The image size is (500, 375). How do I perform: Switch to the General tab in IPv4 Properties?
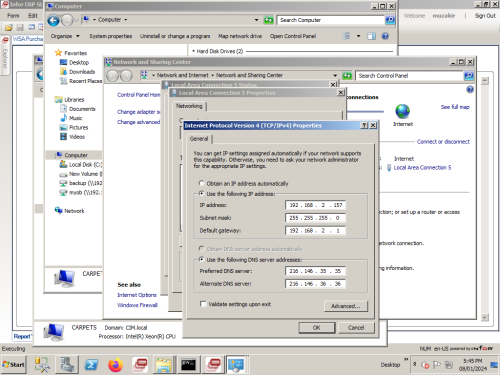[199, 139]
